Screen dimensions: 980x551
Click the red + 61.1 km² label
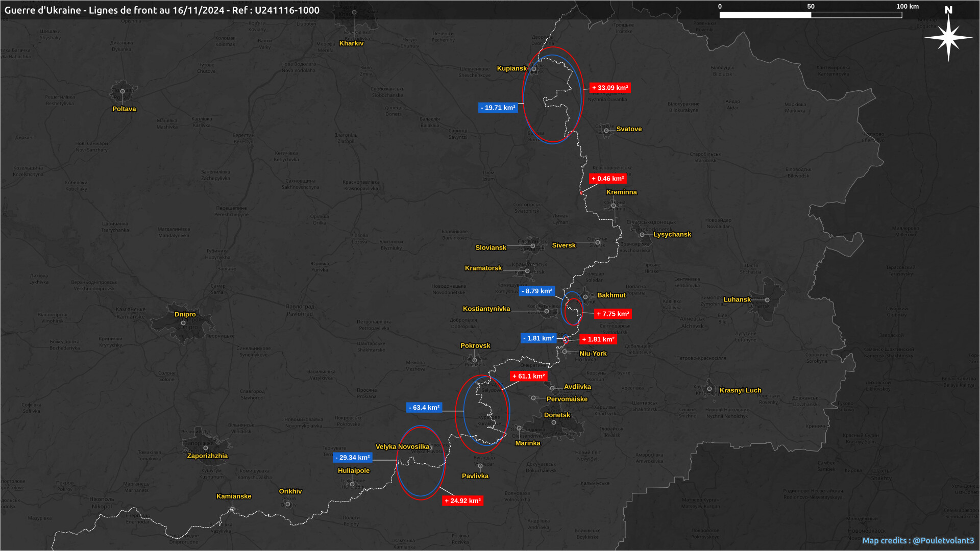pos(529,376)
